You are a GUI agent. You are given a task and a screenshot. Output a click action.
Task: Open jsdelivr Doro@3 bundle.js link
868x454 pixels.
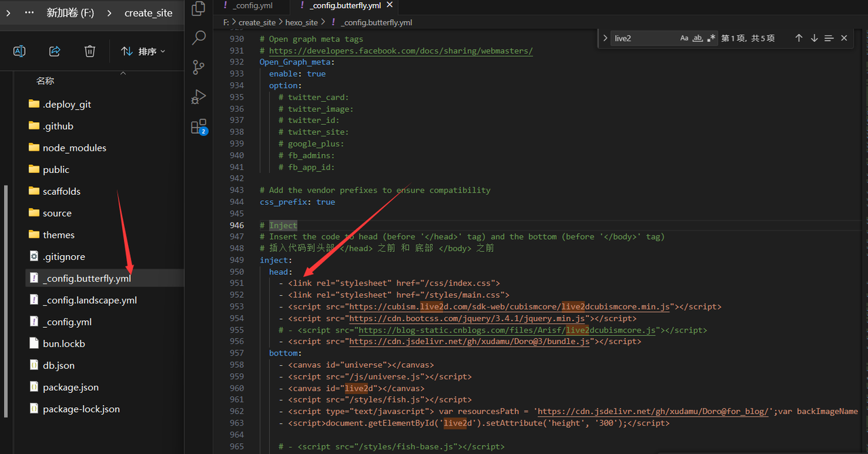pos(469,341)
